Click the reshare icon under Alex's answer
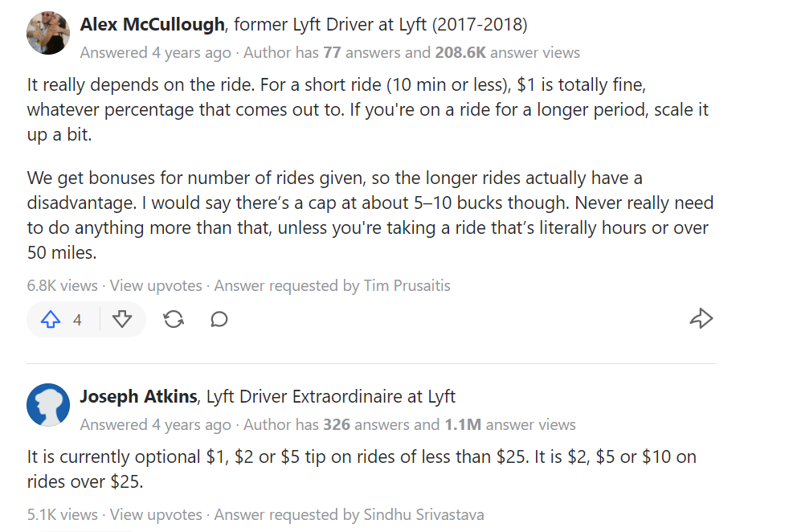Image resolution: width=789 pixels, height=532 pixels. [x=173, y=320]
